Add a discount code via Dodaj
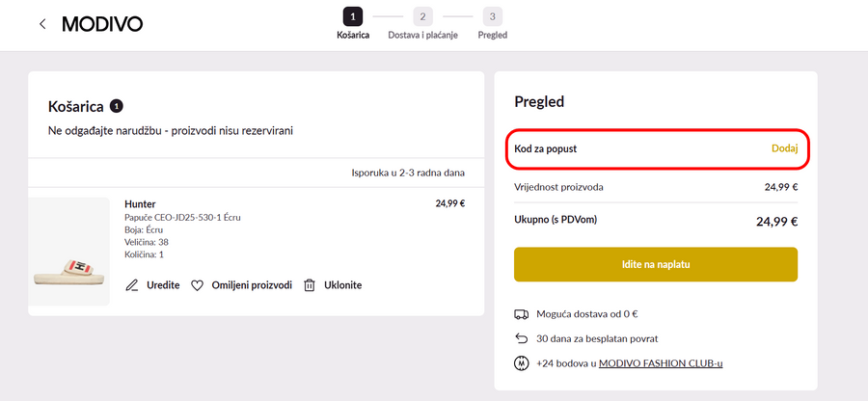This screenshot has height=401, width=868. (784, 148)
